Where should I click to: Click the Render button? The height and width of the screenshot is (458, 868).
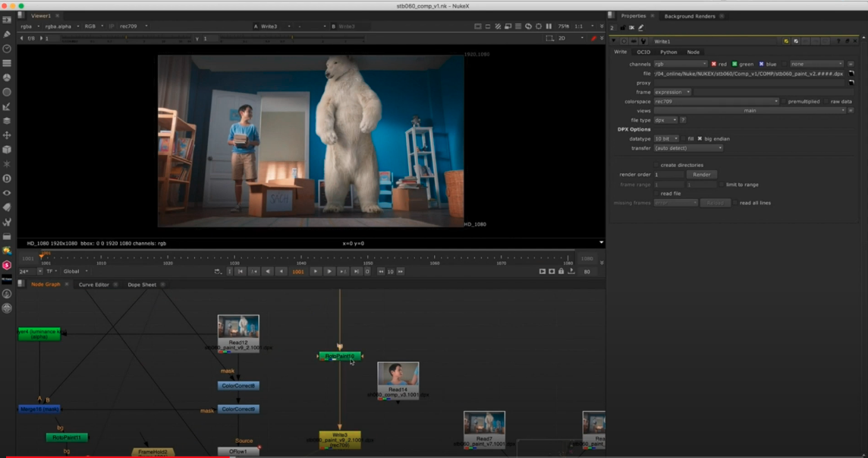point(702,175)
